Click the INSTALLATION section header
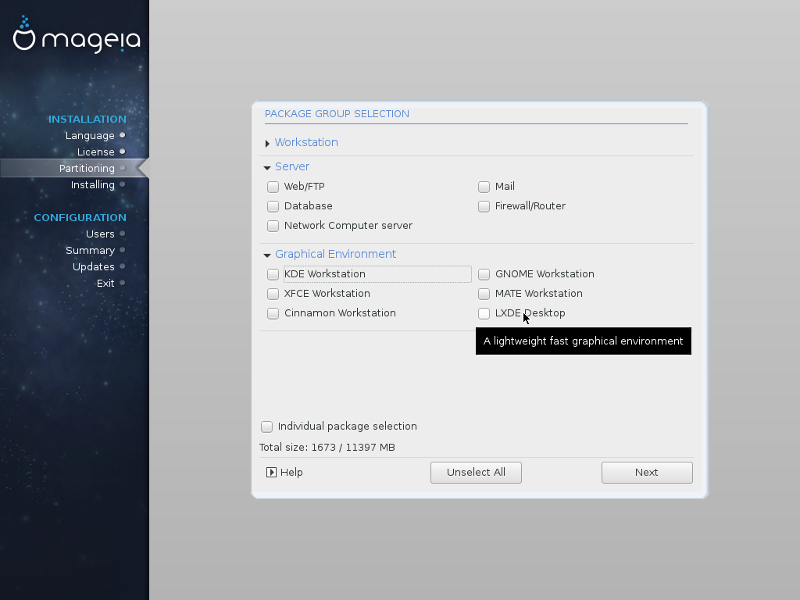This screenshot has width=800, height=600. [x=87, y=119]
